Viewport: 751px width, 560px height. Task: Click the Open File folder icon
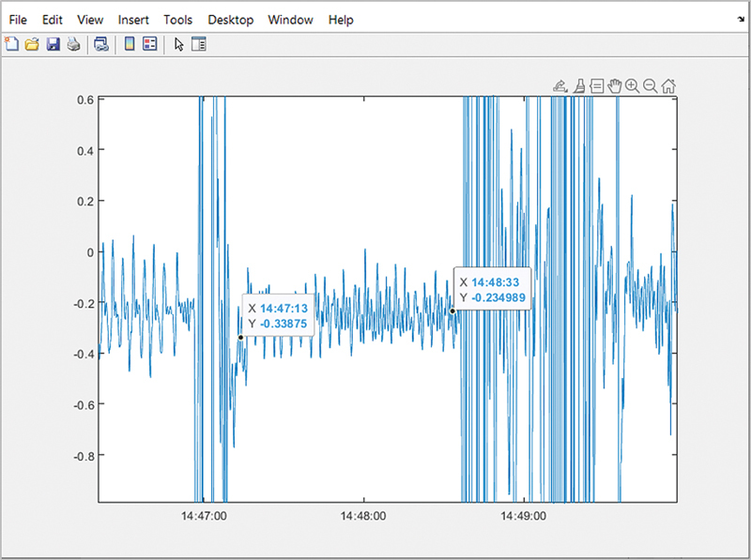[32, 44]
